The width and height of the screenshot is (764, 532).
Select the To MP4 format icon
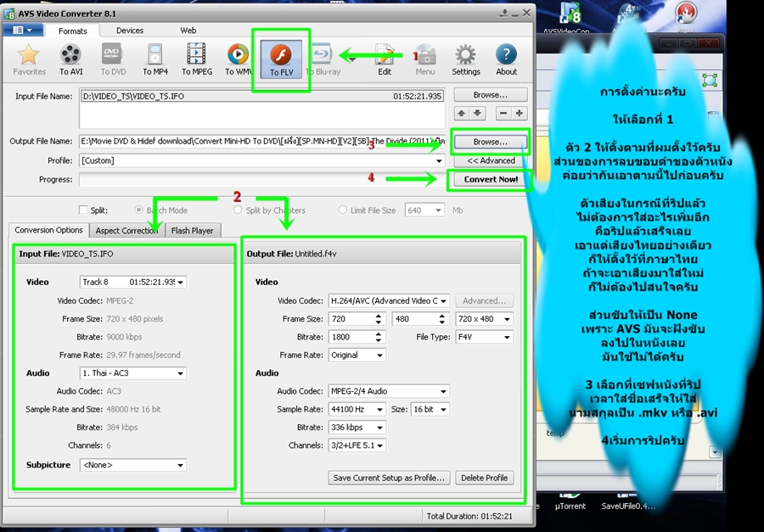point(155,59)
